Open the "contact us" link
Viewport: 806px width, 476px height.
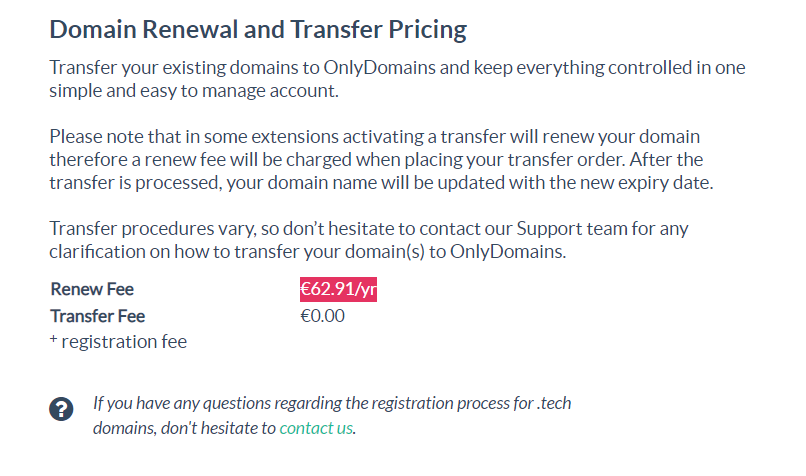point(316,428)
